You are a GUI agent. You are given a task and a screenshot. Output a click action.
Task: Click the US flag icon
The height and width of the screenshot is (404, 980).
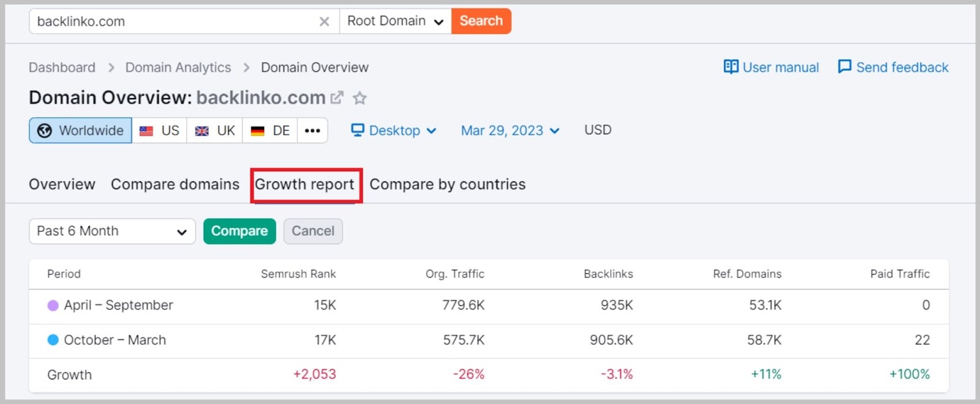click(146, 131)
